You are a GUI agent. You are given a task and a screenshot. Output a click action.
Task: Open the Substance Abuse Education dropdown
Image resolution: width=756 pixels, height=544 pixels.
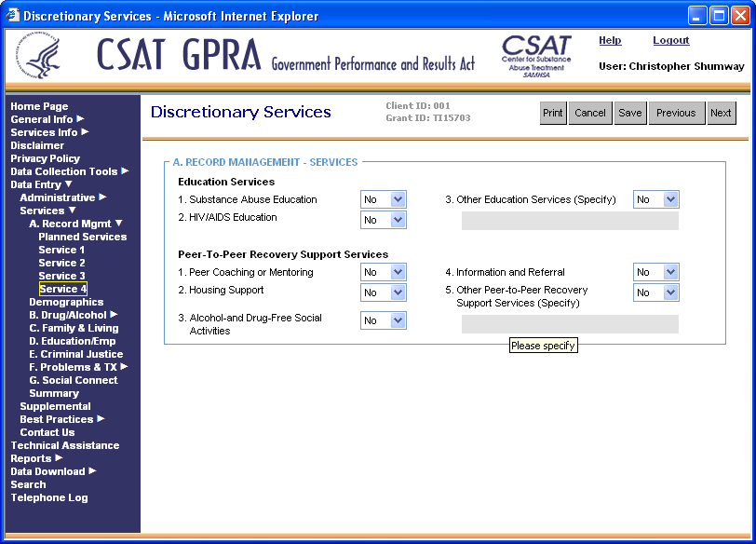[x=384, y=199]
